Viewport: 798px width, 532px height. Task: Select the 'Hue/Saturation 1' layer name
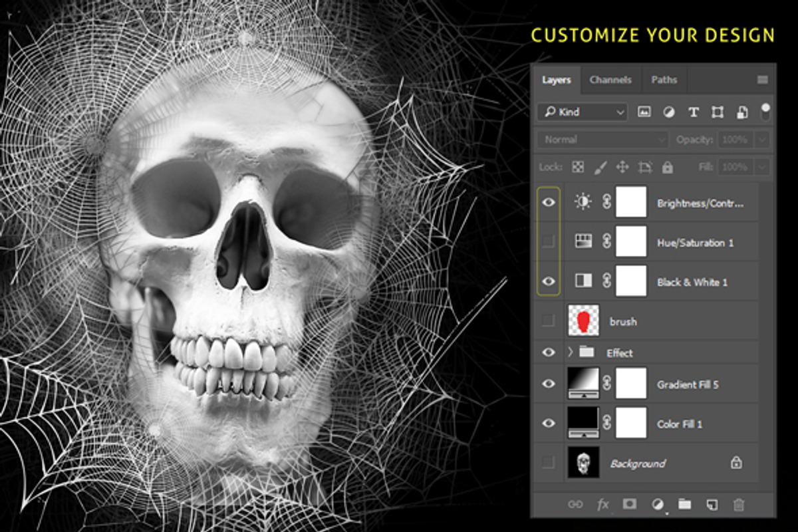[696, 243]
